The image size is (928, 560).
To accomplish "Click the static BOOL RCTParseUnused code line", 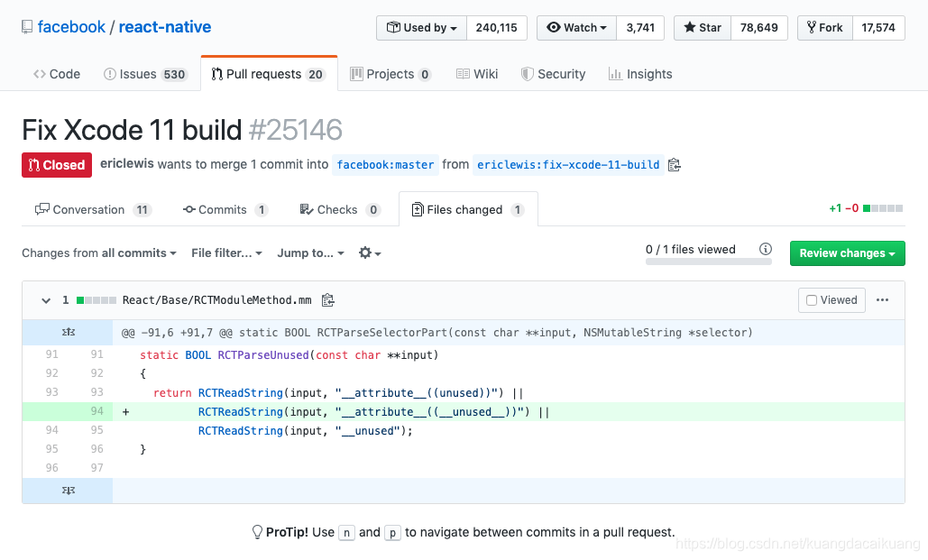I will [x=289, y=355].
